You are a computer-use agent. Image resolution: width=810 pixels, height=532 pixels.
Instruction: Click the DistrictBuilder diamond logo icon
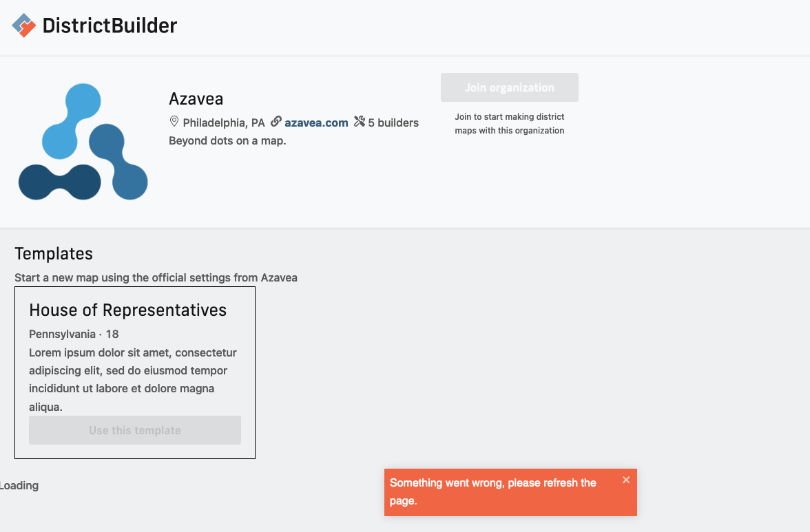tap(25, 25)
